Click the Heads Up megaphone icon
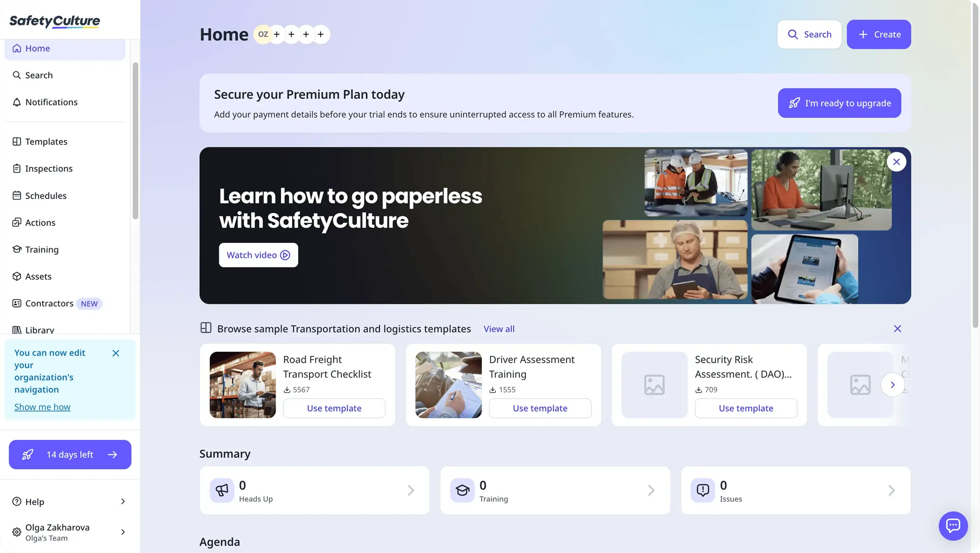This screenshot has height=553, width=980. [x=222, y=490]
